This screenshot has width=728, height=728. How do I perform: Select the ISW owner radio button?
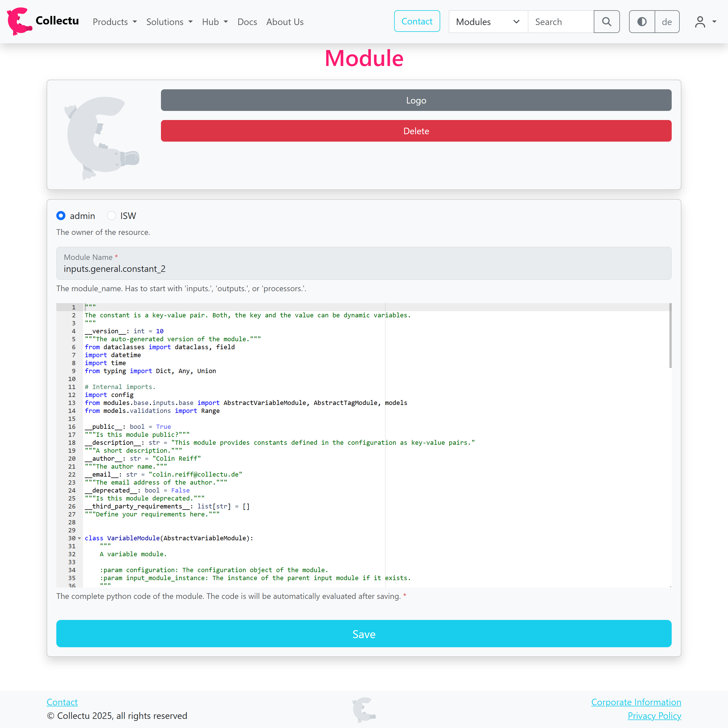111,216
